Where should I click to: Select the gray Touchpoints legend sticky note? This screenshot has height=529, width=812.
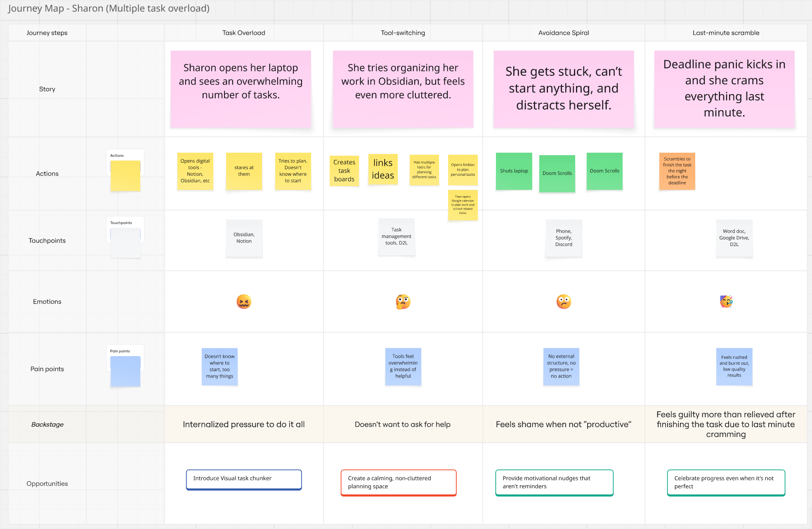pos(125,243)
